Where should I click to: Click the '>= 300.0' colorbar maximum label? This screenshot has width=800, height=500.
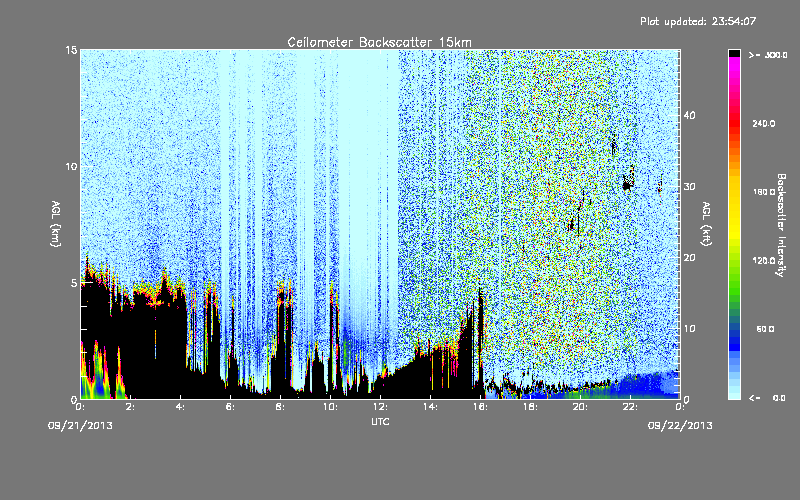coord(768,55)
